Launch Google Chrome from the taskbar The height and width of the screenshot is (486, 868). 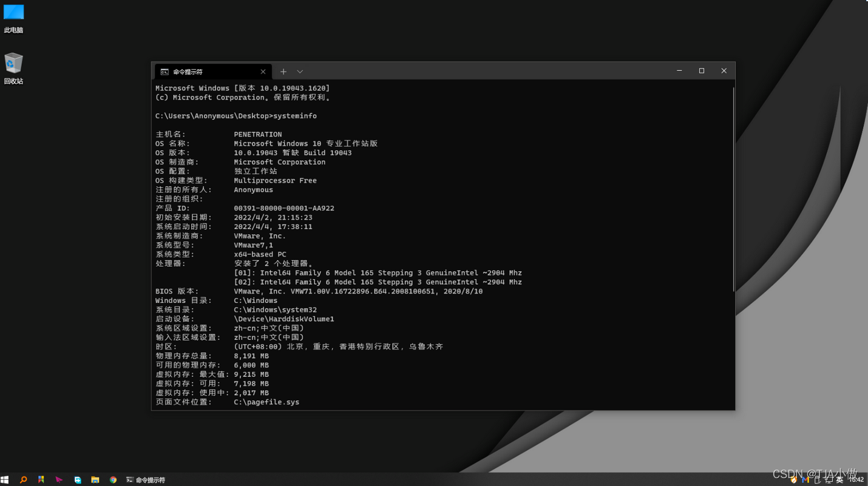[113, 479]
